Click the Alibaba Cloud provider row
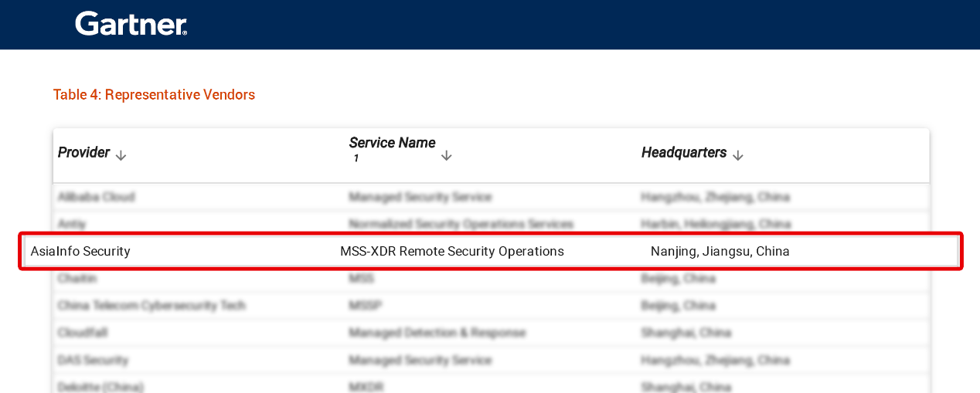 coord(96,197)
